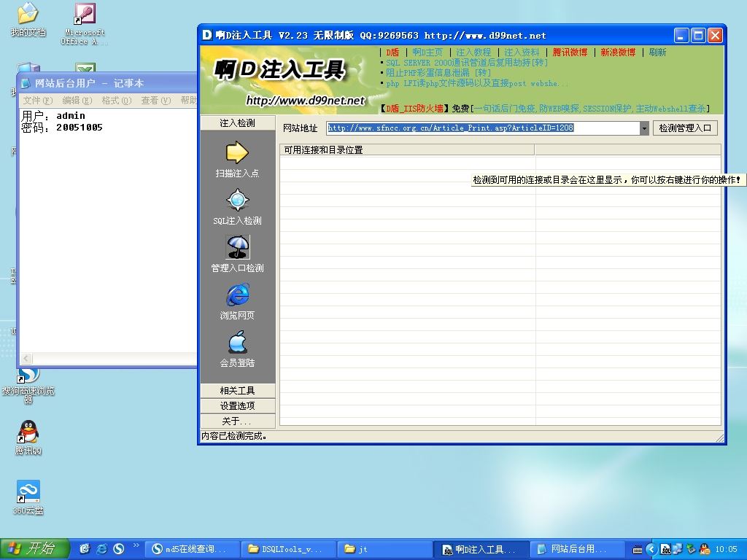This screenshot has height=560, width=747.
Task: Open the 开始 Start menu
Action: 35,549
